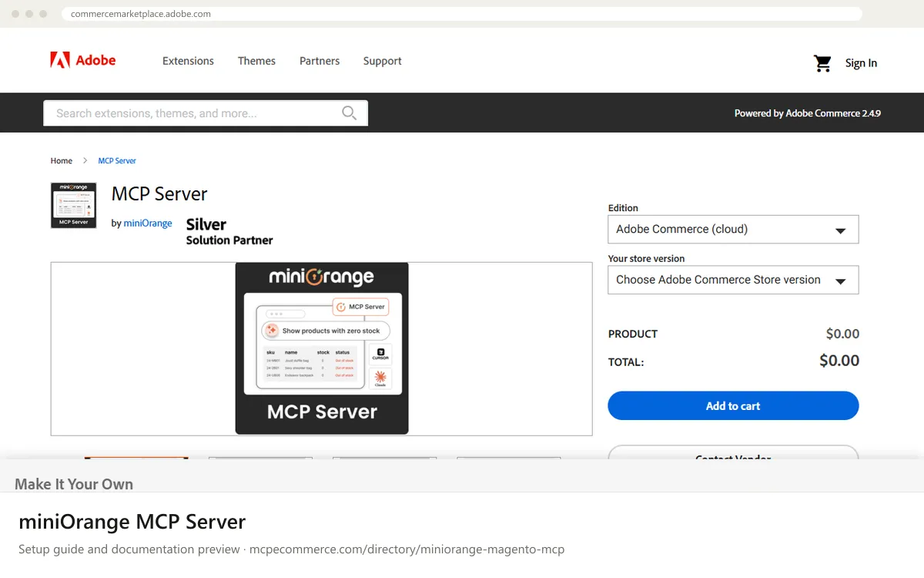Screen dimensions: 924x578
Task: Click the Powered by Adobe Commerce 2.4.9 text
Action: point(808,113)
